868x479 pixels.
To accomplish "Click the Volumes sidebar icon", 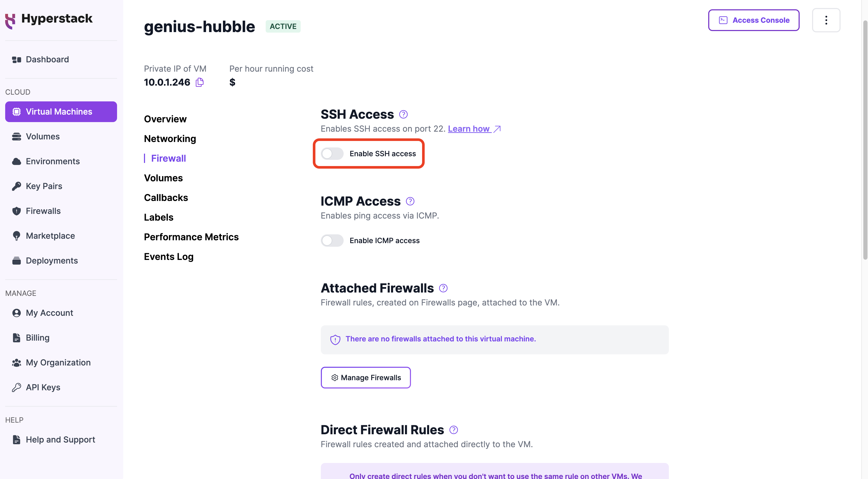I will click(x=17, y=136).
